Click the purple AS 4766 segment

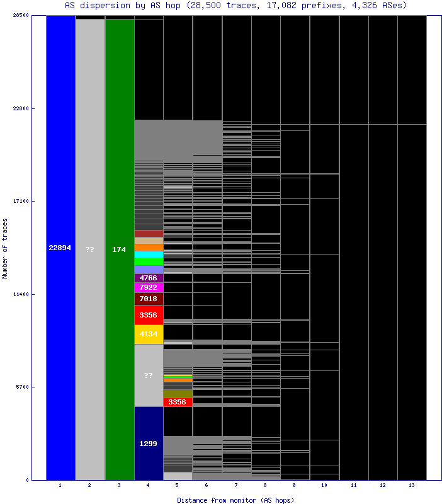tap(149, 278)
